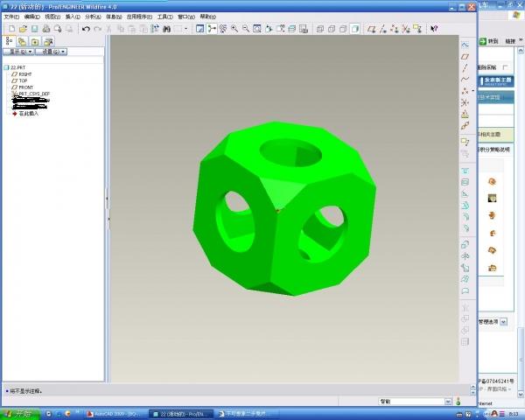The width and height of the screenshot is (525, 420).
Task: Open the 设置 (Settings) dropdown in the model tree
Action: [52, 52]
